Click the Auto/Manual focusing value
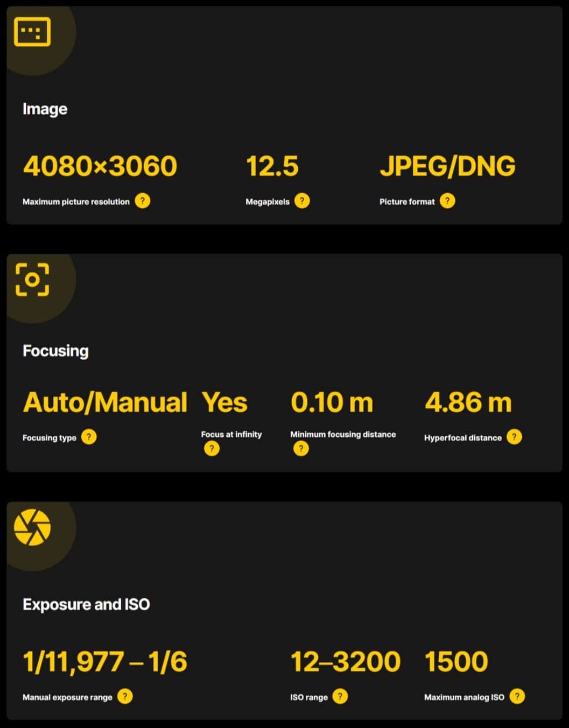 point(105,402)
